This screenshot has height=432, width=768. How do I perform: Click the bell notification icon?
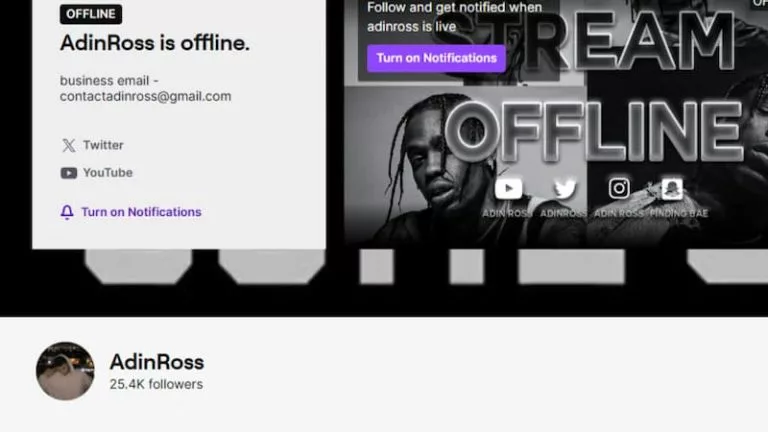(x=67, y=212)
